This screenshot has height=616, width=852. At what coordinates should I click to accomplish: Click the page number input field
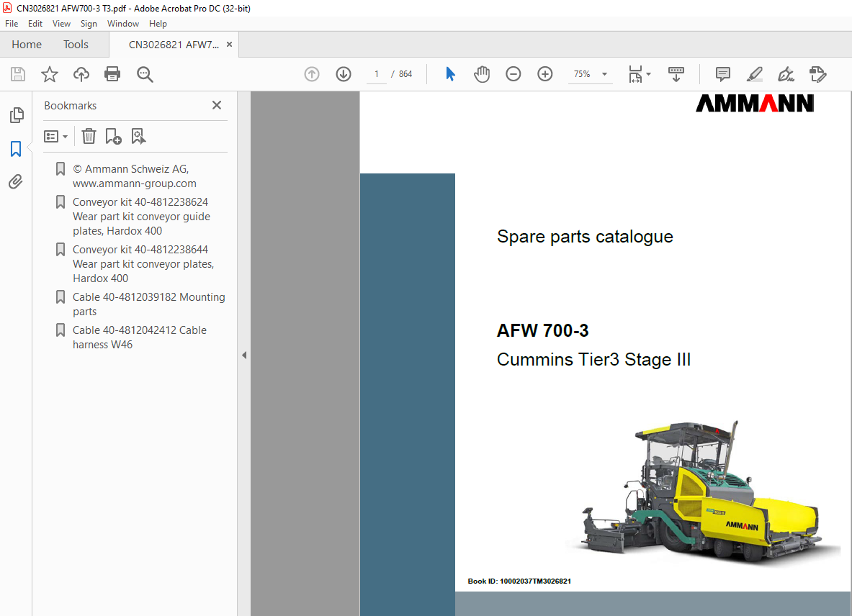[x=376, y=74]
